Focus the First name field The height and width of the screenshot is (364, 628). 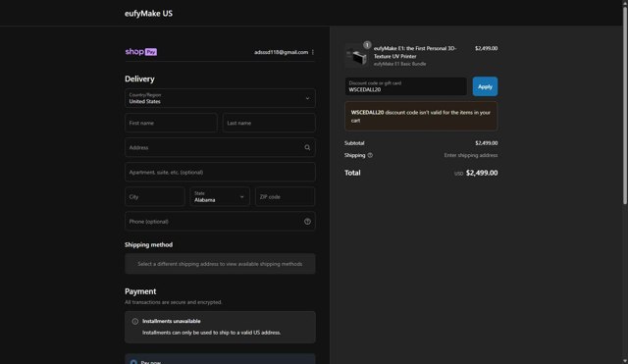tap(171, 123)
